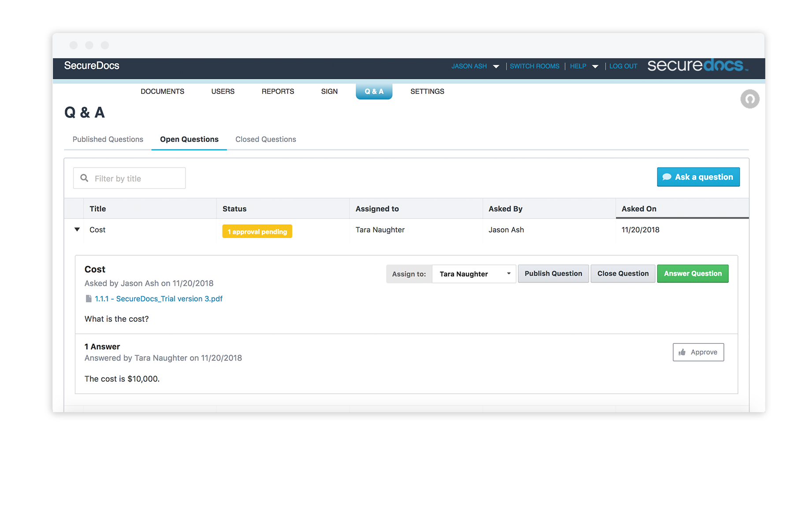Approve the answer with thumbs-up button

click(x=698, y=352)
